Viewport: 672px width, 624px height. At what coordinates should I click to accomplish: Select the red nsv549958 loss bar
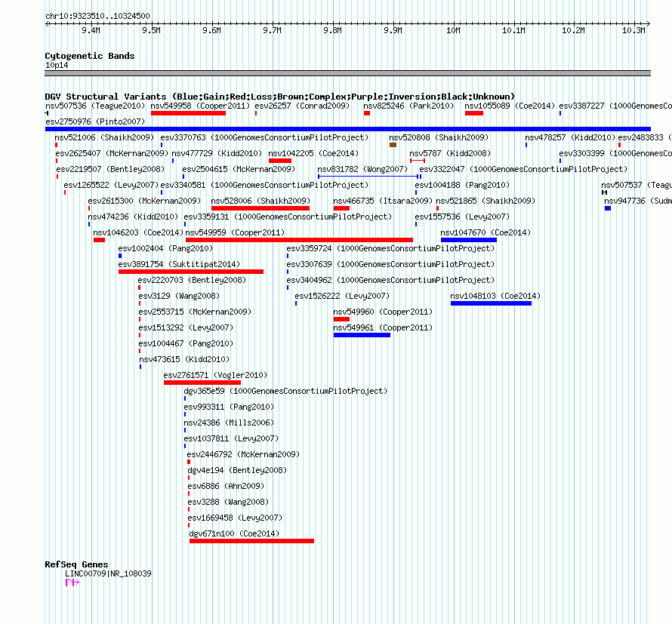[x=188, y=113]
